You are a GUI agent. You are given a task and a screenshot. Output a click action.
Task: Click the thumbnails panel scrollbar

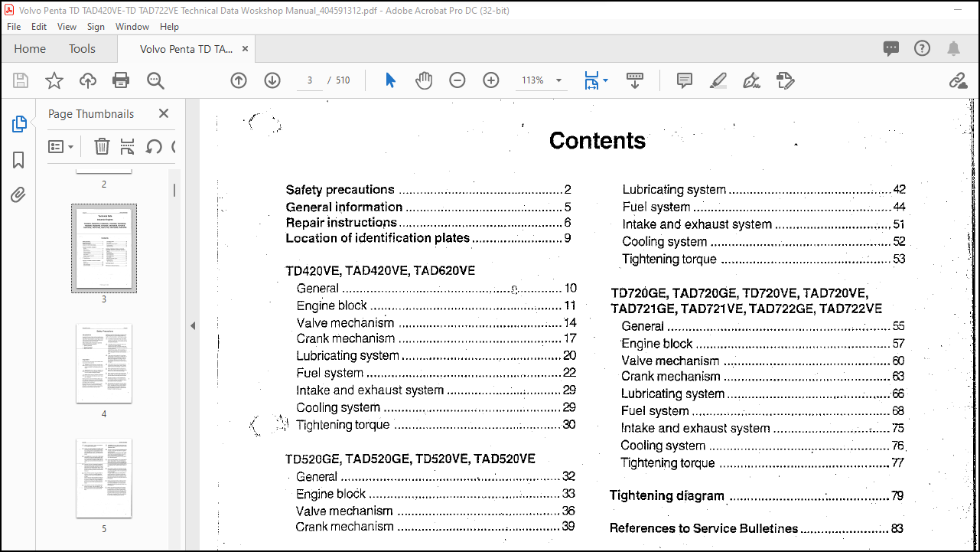pos(174,191)
